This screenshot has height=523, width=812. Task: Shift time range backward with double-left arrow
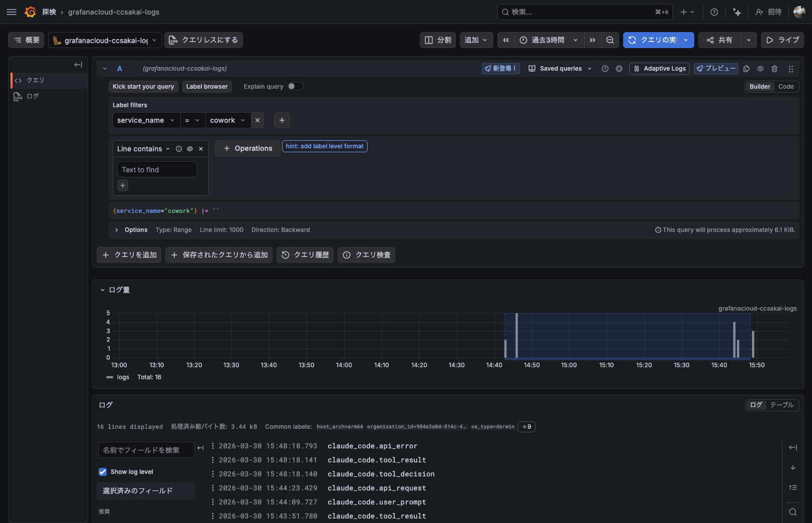(x=506, y=40)
